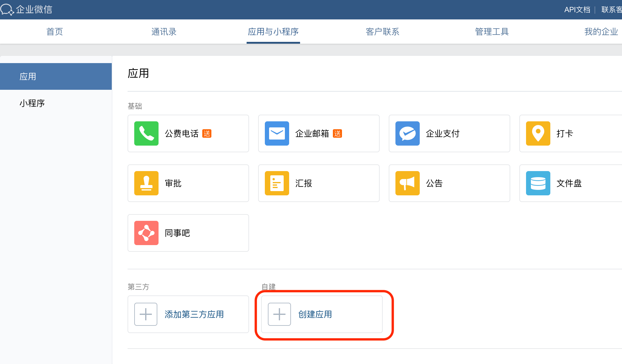Open the 企业邮箱 envelope icon
622x364 pixels.
277,133
